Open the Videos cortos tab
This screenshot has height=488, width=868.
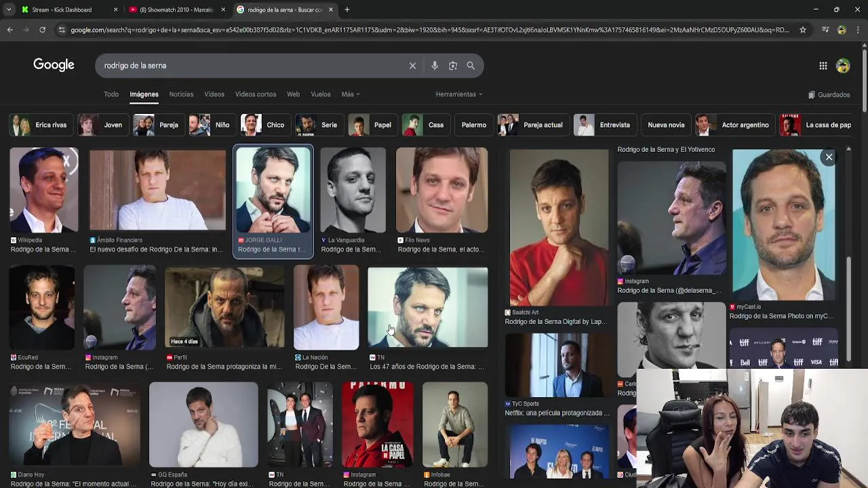(x=256, y=94)
